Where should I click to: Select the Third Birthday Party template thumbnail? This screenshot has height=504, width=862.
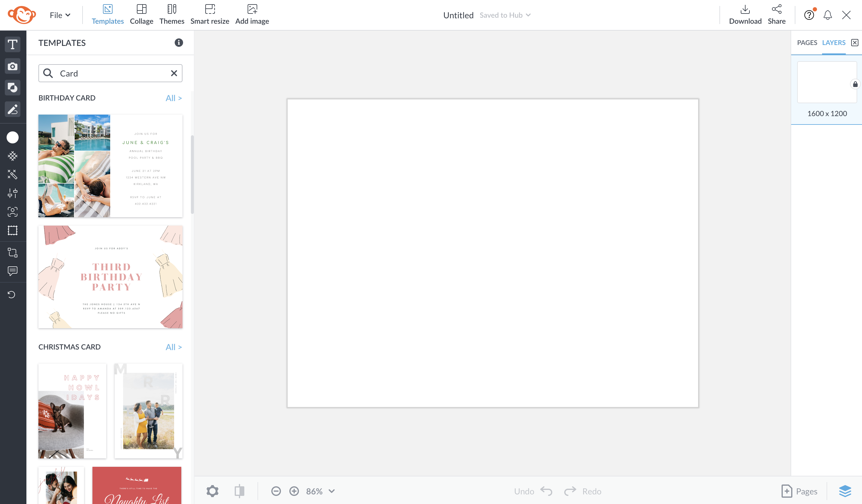[x=110, y=277]
